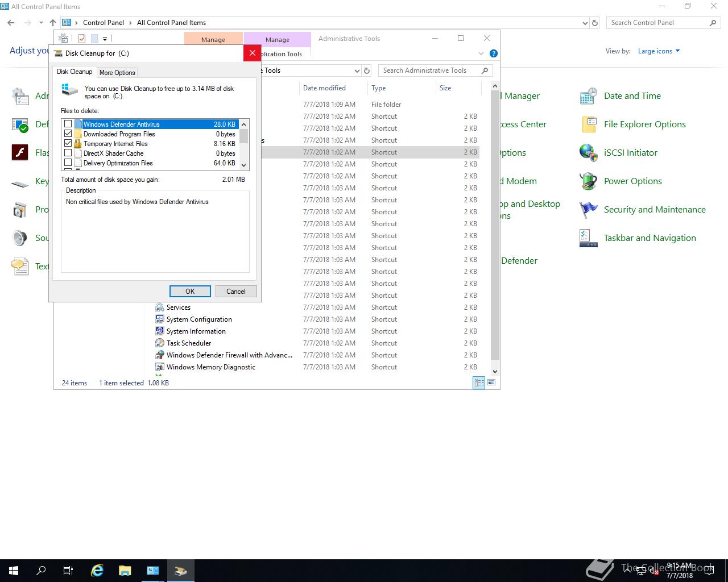Open the recent locations dropdown arrow
The height and width of the screenshot is (582, 728).
click(x=41, y=23)
